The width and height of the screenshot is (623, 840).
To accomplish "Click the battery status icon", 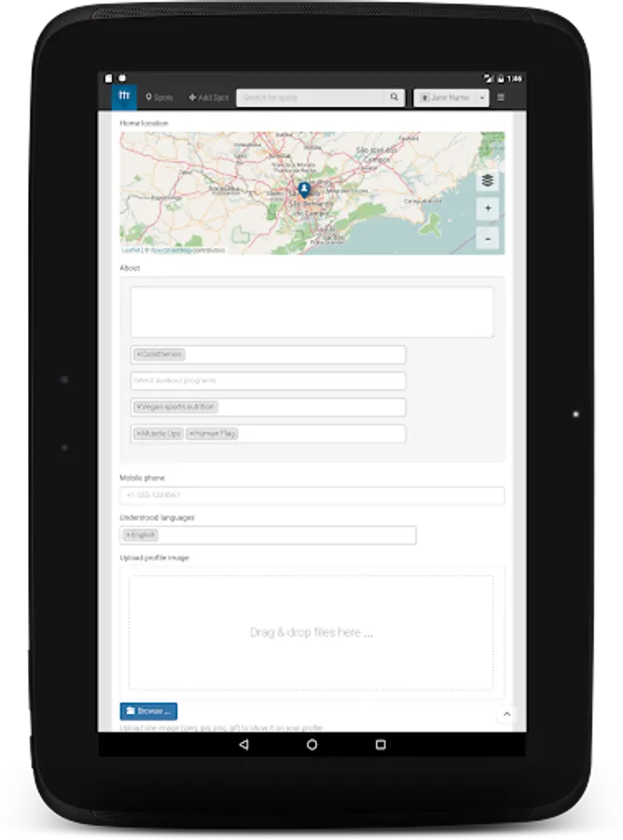I will pos(501,78).
